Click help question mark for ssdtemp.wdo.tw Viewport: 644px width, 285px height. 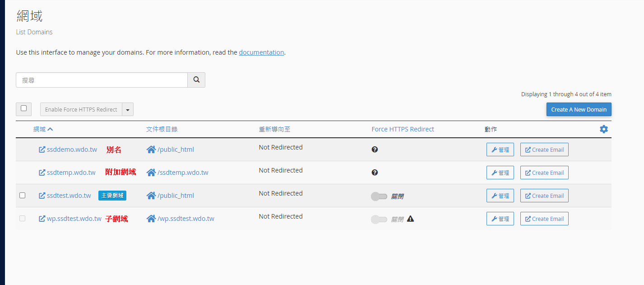coord(375,173)
